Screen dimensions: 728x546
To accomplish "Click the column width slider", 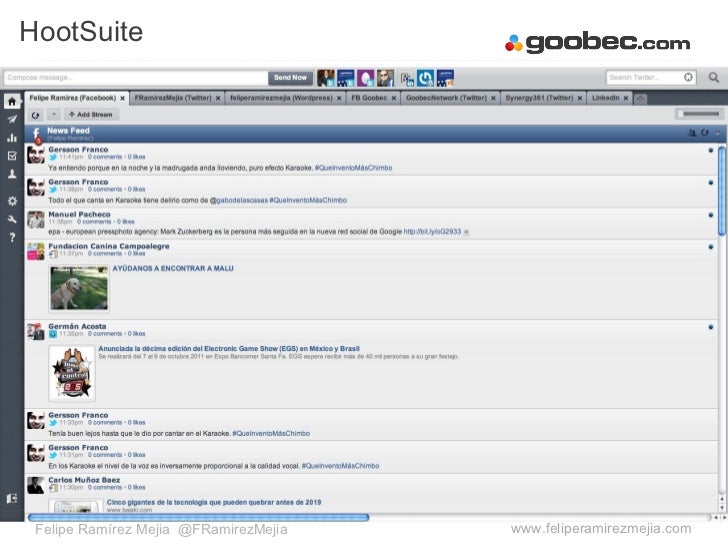I will (698, 114).
